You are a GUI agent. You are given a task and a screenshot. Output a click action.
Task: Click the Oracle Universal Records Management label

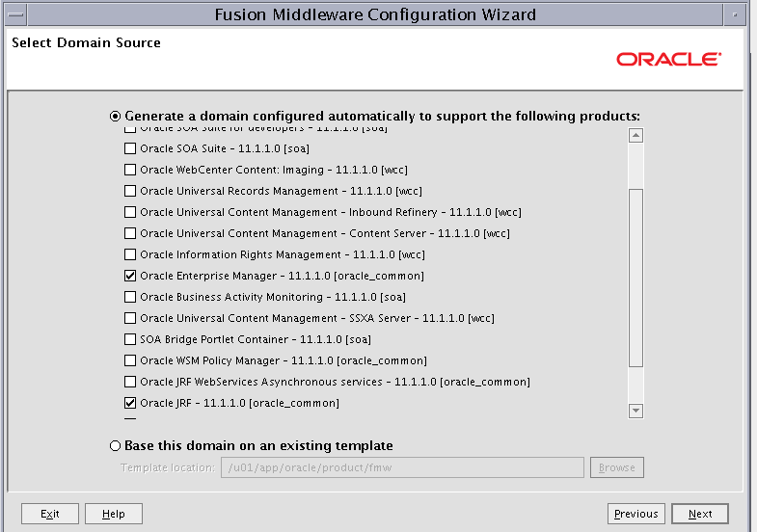(281, 191)
